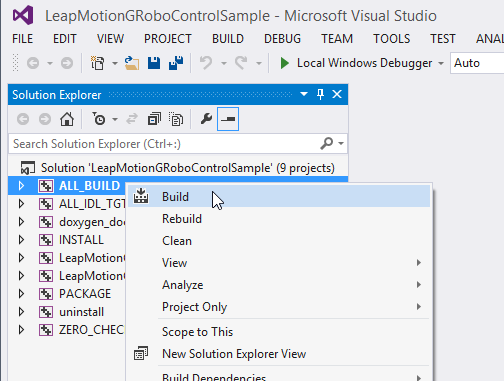Pin the Solution Explorer panel
504x381 pixels.
320,95
